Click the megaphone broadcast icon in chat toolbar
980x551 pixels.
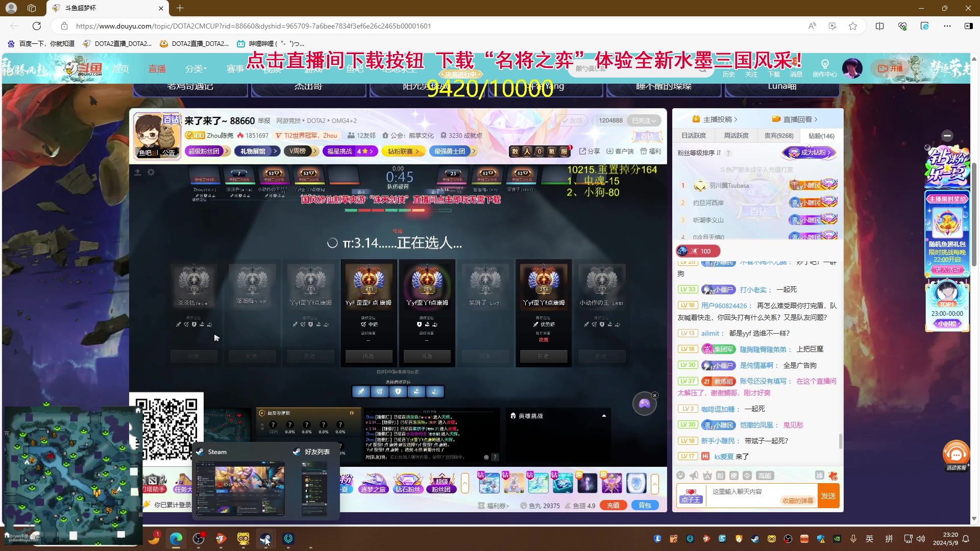click(x=694, y=475)
